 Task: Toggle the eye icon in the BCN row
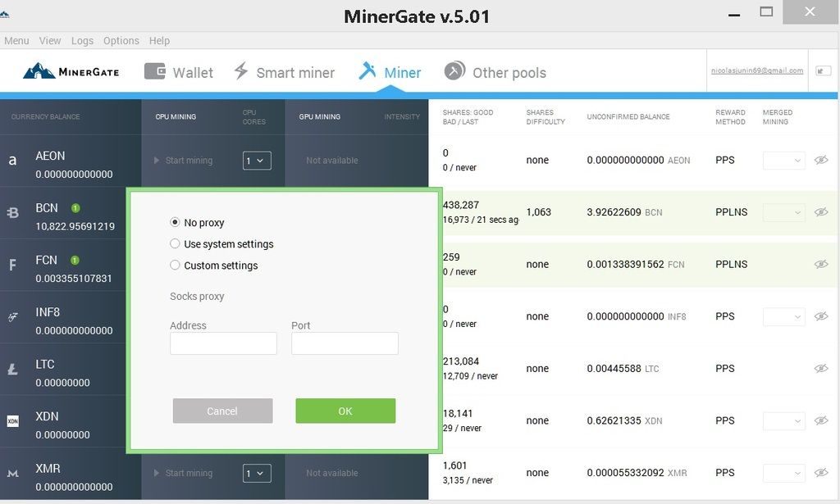click(x=820, y=212)
